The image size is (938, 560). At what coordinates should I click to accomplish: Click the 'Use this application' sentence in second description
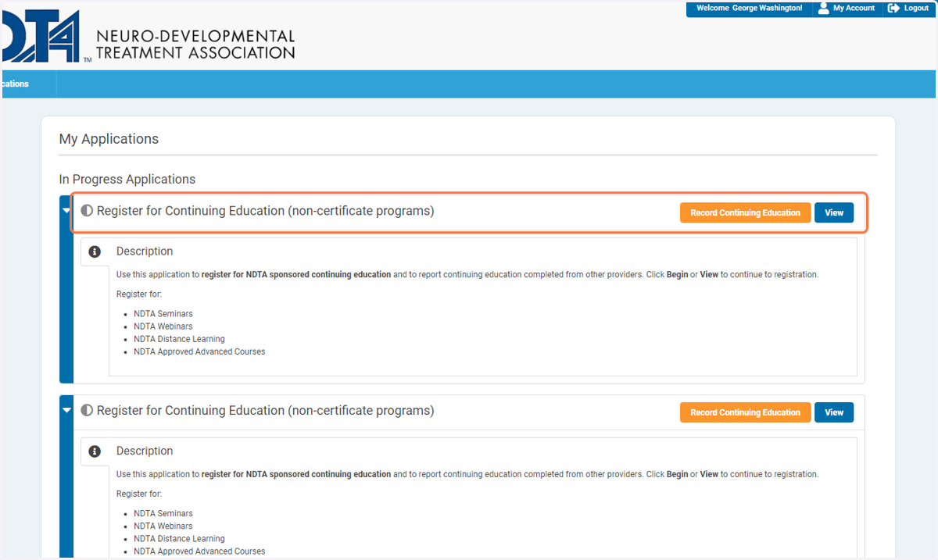[x=467, y=475]
